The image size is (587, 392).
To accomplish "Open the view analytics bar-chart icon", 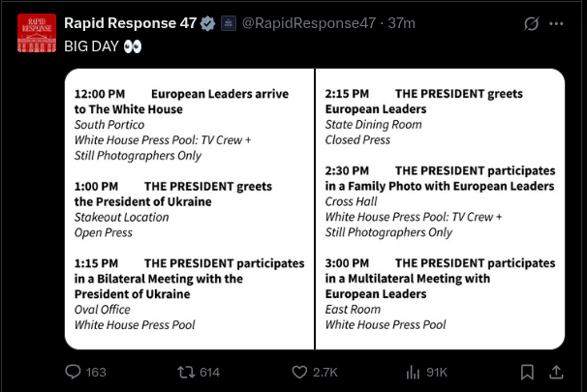I will point(413,372).
